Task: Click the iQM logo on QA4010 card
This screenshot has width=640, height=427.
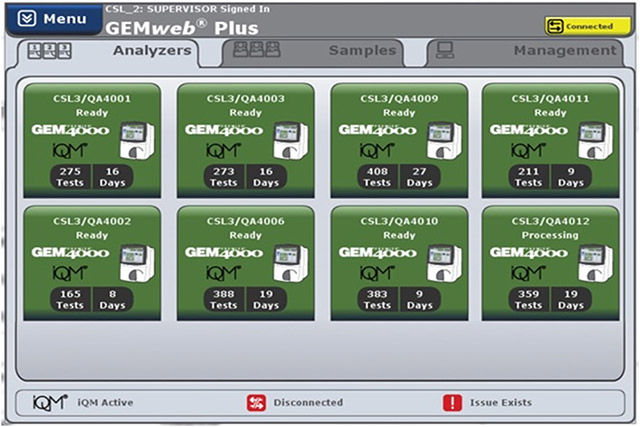Action: tap(377, 273)
